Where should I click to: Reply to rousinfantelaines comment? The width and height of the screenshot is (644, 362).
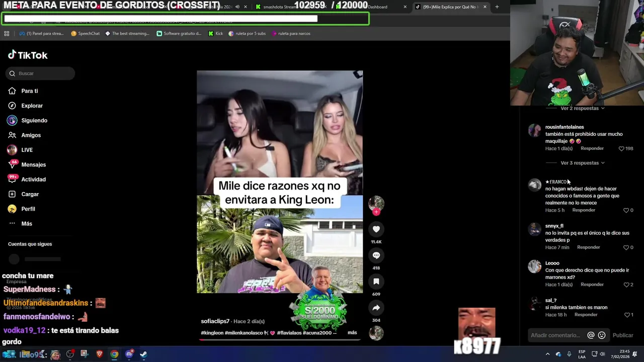coord(592,149)
